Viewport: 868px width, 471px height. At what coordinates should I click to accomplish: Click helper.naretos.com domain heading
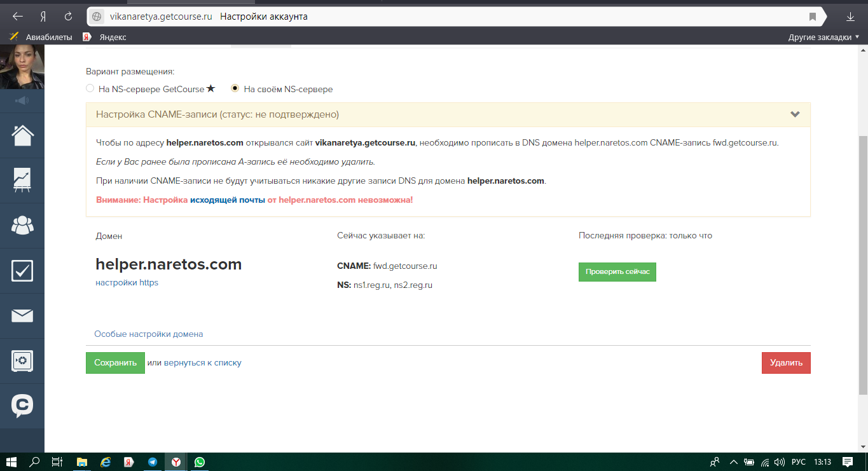click(169, 264)
